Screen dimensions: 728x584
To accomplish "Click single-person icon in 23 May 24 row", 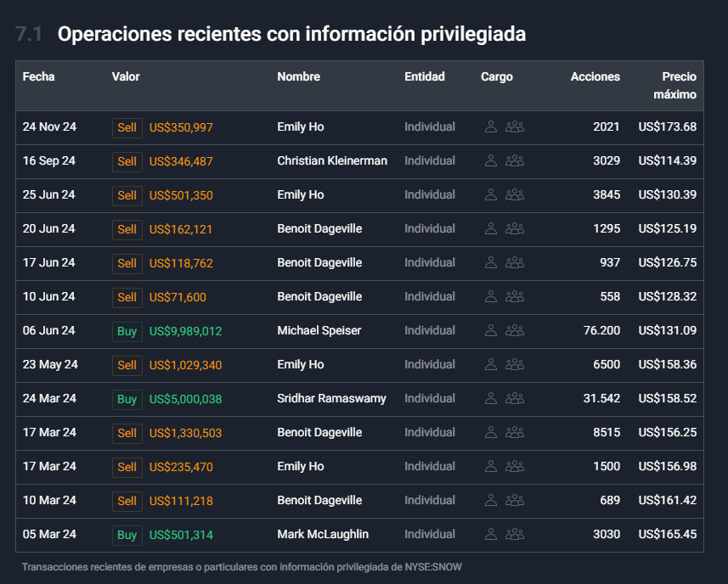I will click(491, 364).
